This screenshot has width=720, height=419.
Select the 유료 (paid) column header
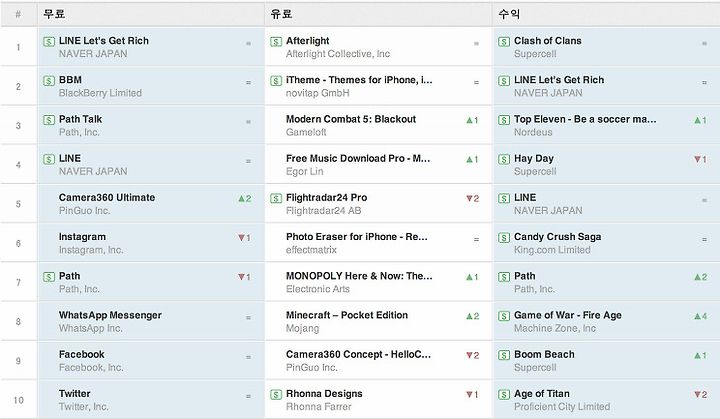tap(378, 14)
